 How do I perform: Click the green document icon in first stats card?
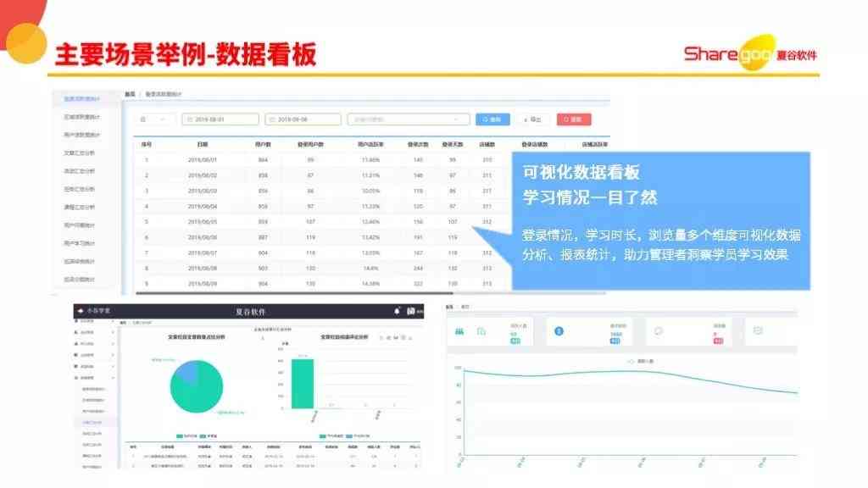pyautogui.click(x=481, y=331)
